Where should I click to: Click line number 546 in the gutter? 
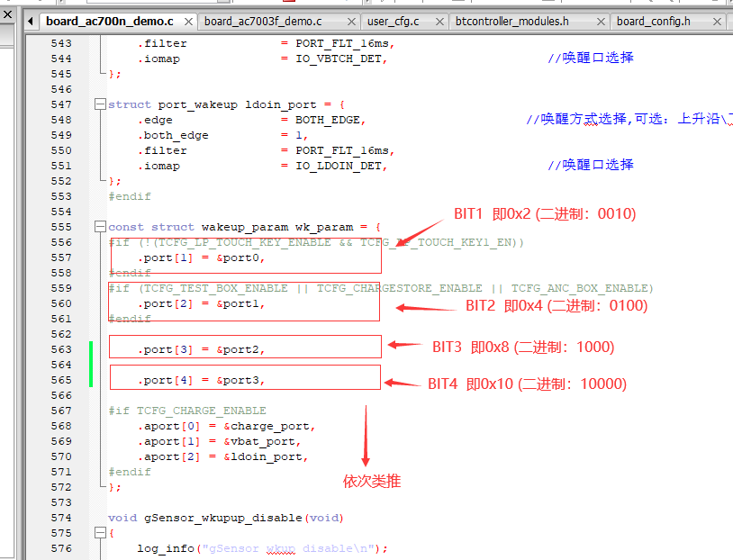61,89
